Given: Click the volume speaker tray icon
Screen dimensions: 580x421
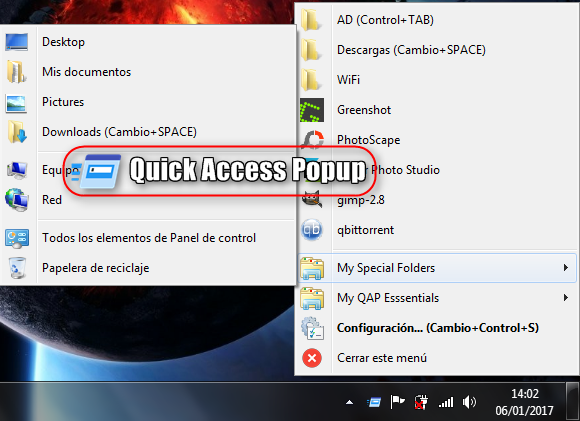Looking at the screenshot, I should pyautogui.click(x=469, y=402).
